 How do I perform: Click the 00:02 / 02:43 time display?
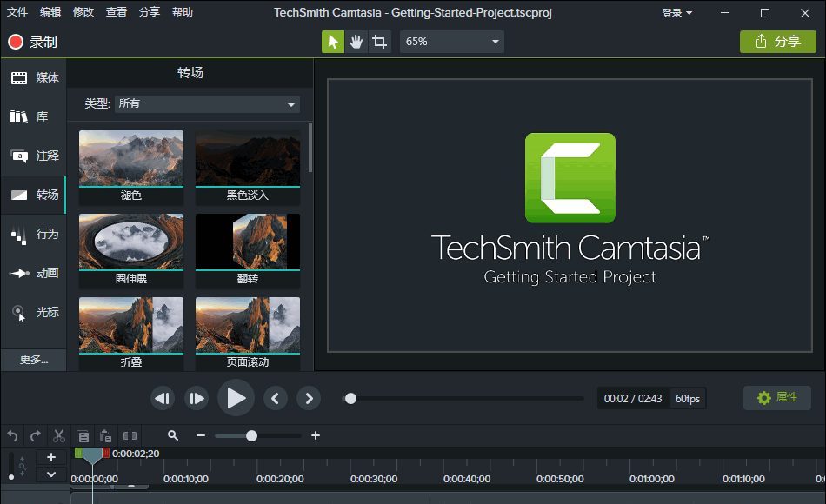tap(633, 399)
